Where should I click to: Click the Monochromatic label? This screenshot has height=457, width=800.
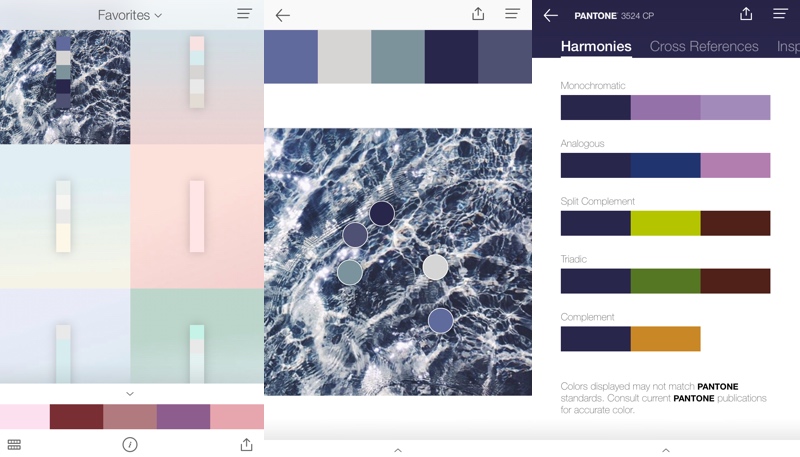point(593,86)
